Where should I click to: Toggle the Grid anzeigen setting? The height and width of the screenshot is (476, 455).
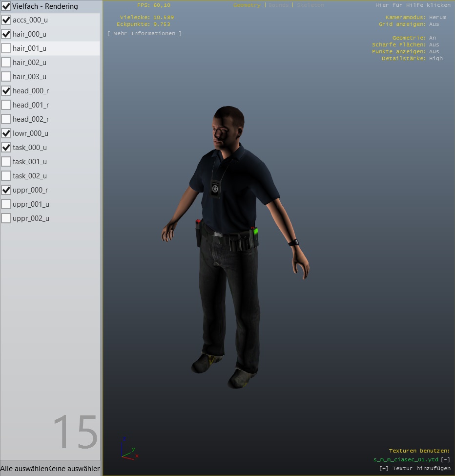(434, 24)
